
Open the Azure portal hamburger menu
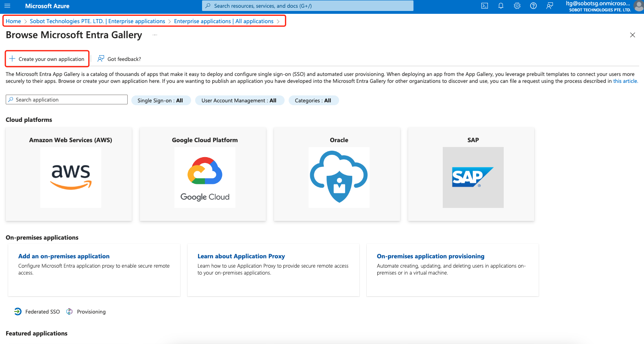point(7,6)
